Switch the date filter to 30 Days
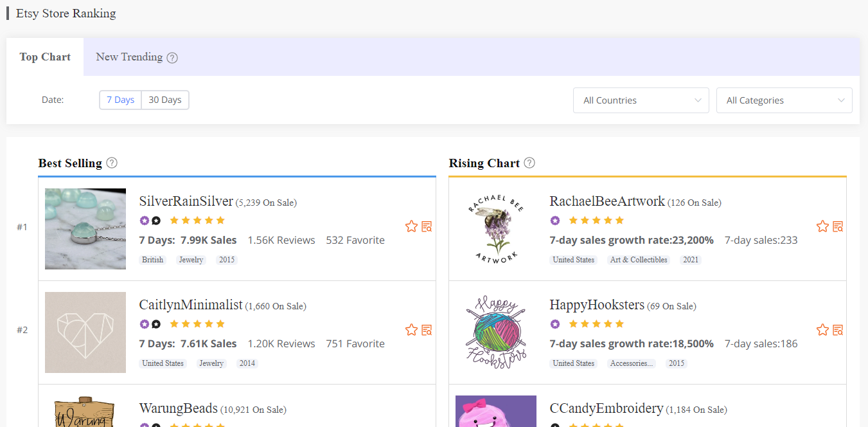868x427 pixels. (x=164, y=100)
